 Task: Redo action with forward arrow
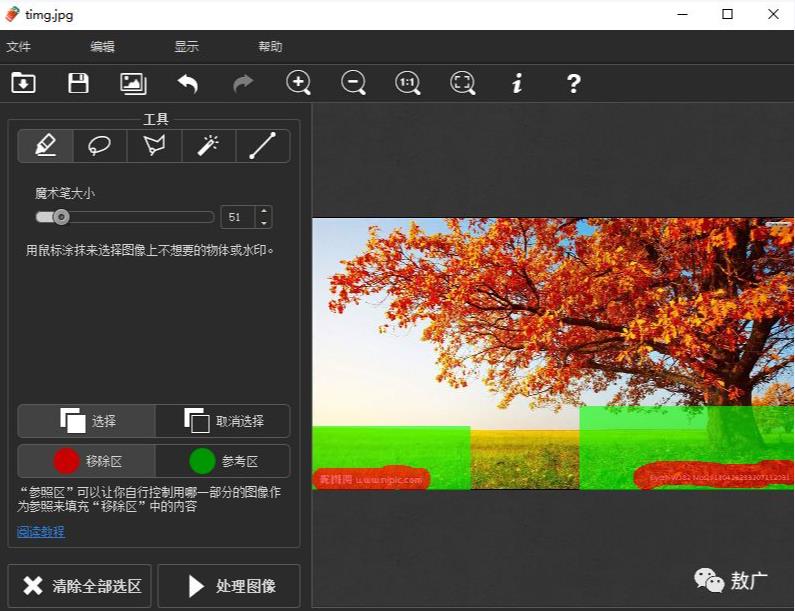(243, 83)
